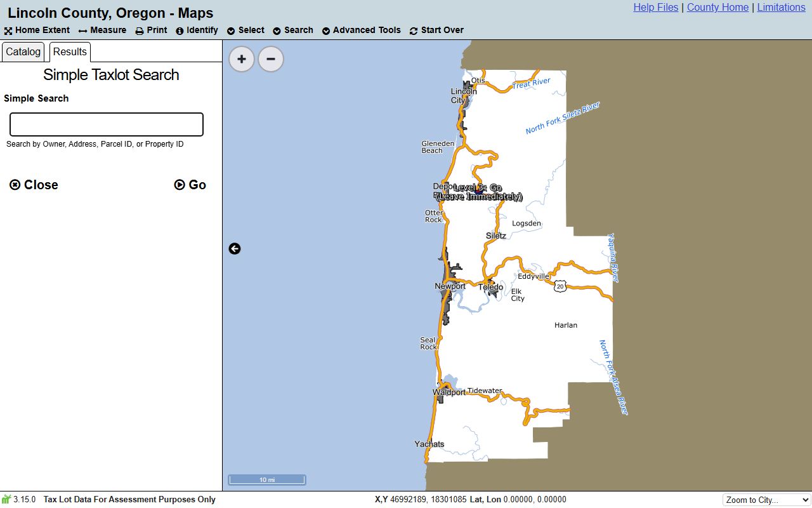
Task: Click the Otter Rock label
Action: pyautogui.click(x=434, y=216)
